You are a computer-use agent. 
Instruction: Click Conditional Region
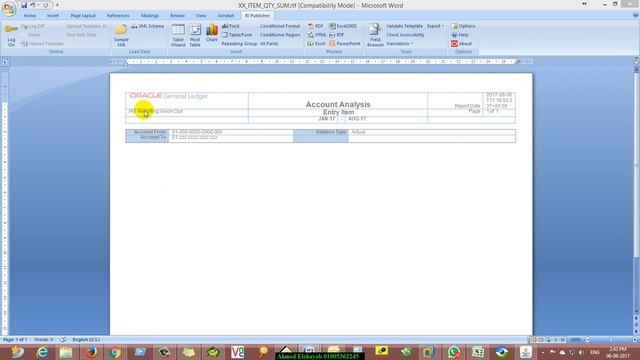(280, 35)
